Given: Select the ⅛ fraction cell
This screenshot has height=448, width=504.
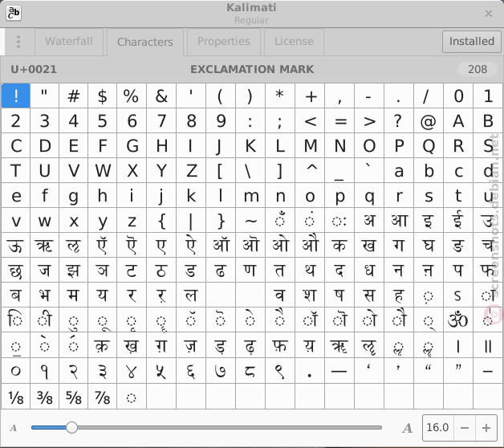Looking at the screenshot, I should pyautogui.click(x=16, y=397).
